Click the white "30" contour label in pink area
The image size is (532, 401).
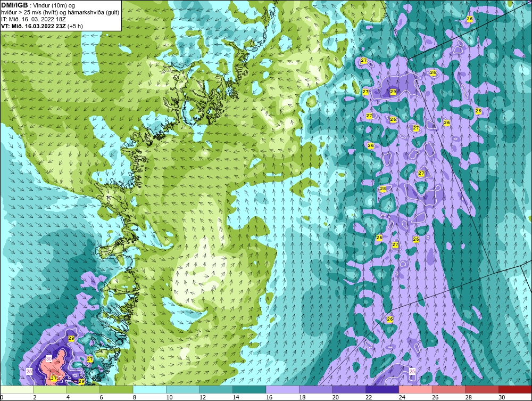point(49,358)
